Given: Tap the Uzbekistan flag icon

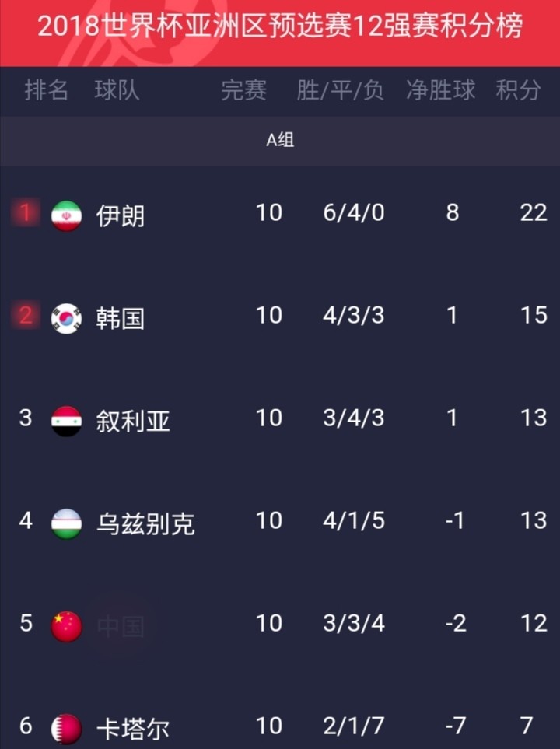Looking at the screenshot, I should coord(66,523).
